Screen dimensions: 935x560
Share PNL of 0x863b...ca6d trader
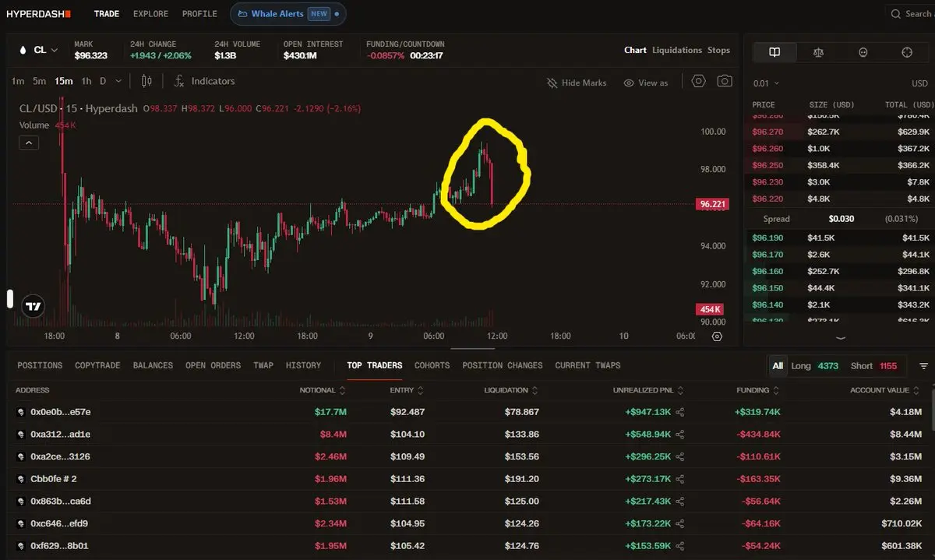click(680, 502)
